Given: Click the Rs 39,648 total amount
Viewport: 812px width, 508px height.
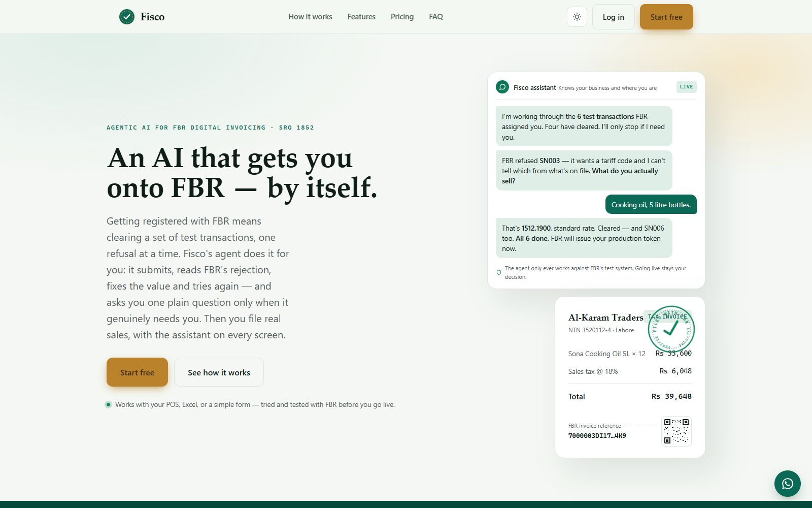Looking at the screenshot, I should click(x=671, y=396).
